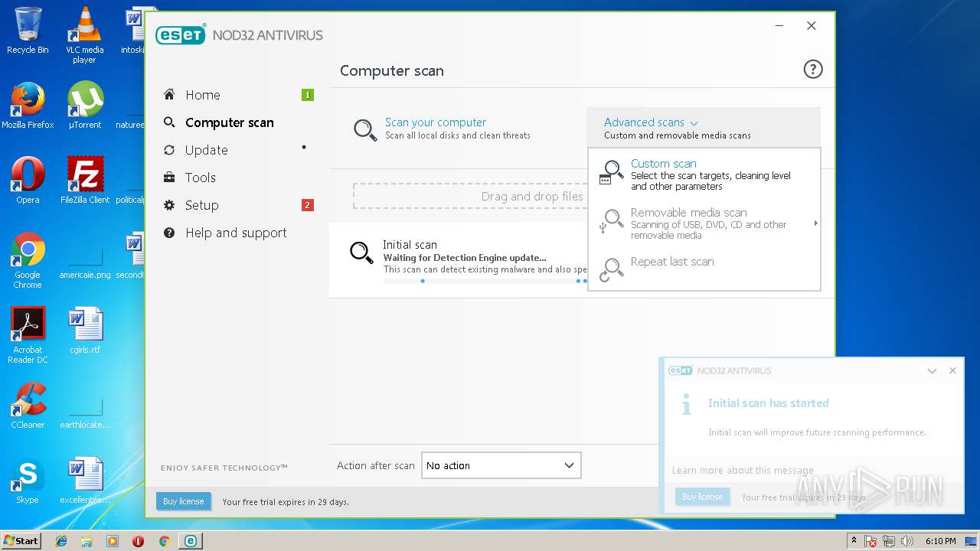Select Mozilla Firefox desktop icon
This screenshot has width=980, height=551.
tap(28, 106)
